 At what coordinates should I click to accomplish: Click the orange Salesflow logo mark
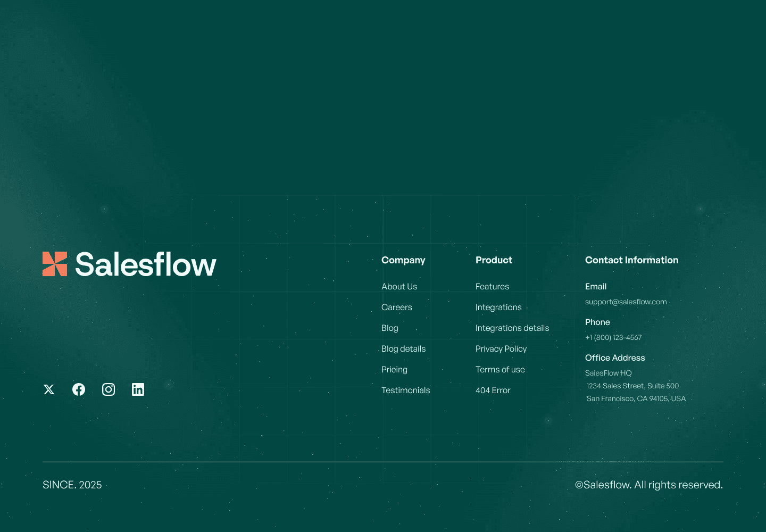coord(55,264)
